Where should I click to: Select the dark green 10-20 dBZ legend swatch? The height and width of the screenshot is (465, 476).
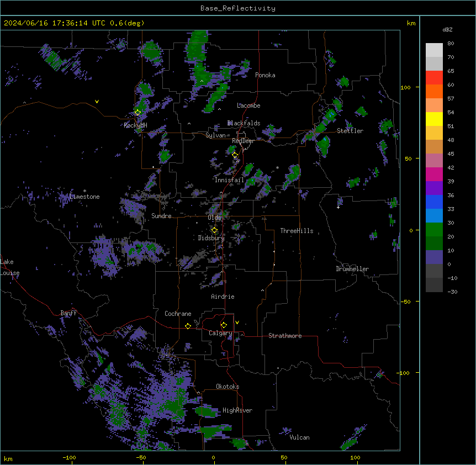point(434,244)
